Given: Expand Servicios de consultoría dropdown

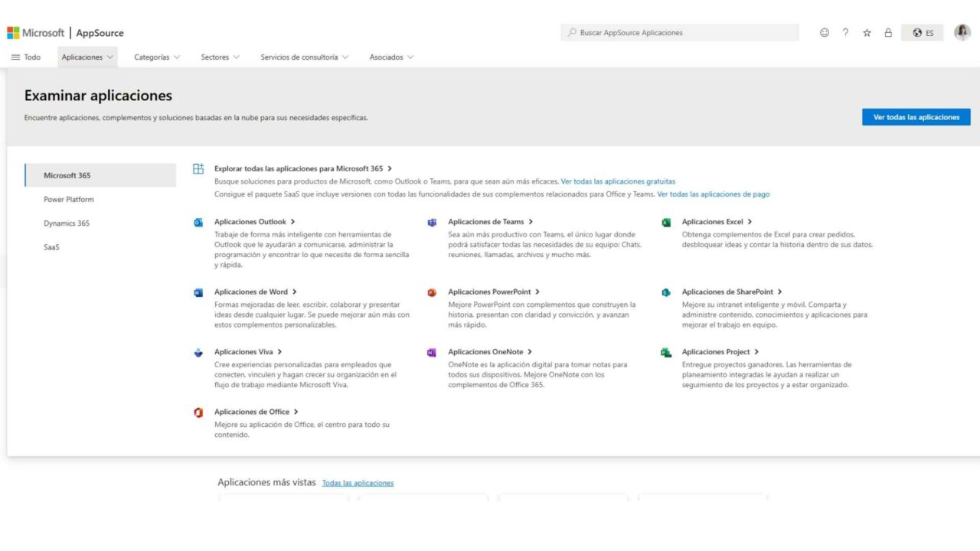Looking at the screenshot, I should pos(304,57).
